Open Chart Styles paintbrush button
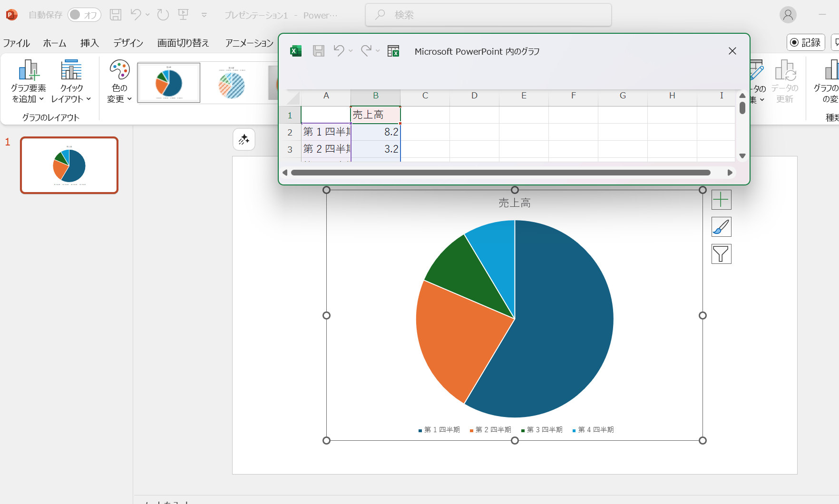The width and height of the screenshot is (839, 504). (x=721, y=227)
